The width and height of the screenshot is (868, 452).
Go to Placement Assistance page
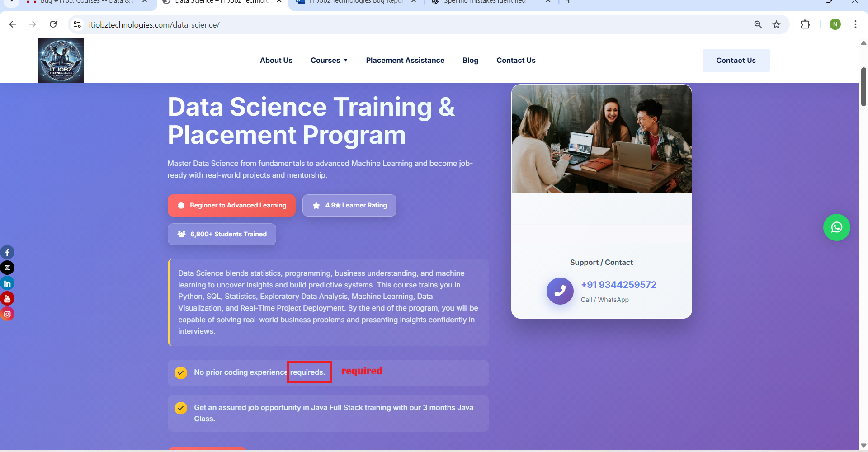405,61
